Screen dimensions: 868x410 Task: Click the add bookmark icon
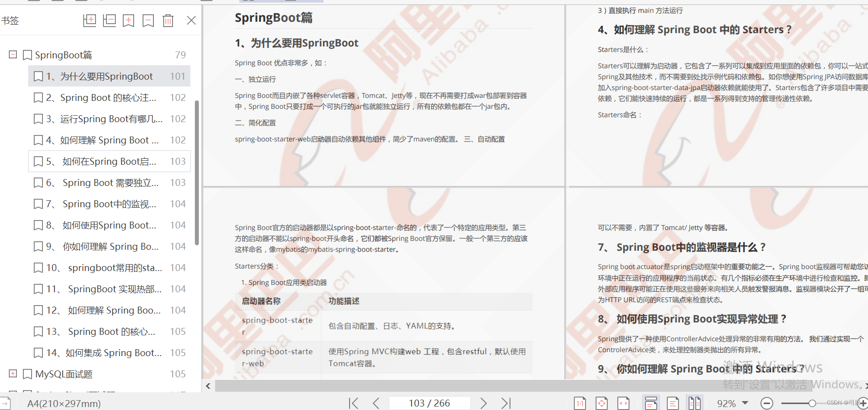(129, 20)
